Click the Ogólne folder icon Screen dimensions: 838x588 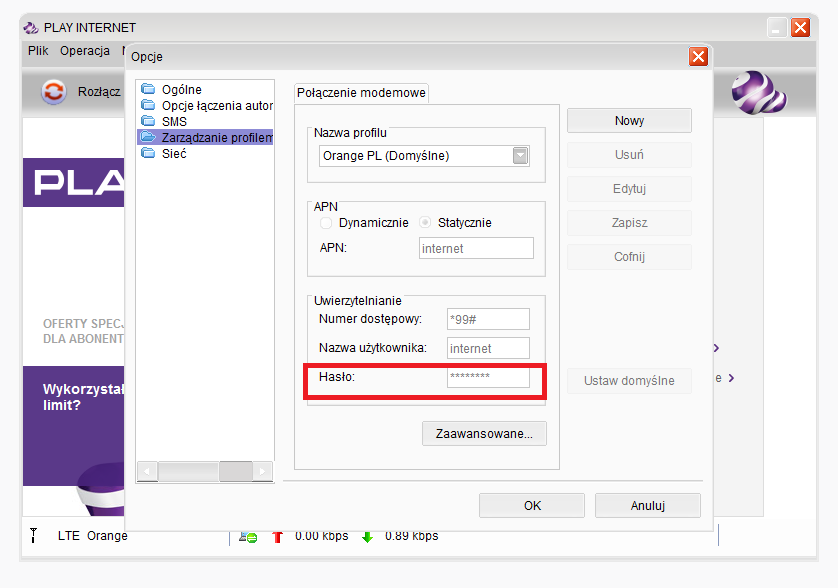click(148, 89)
